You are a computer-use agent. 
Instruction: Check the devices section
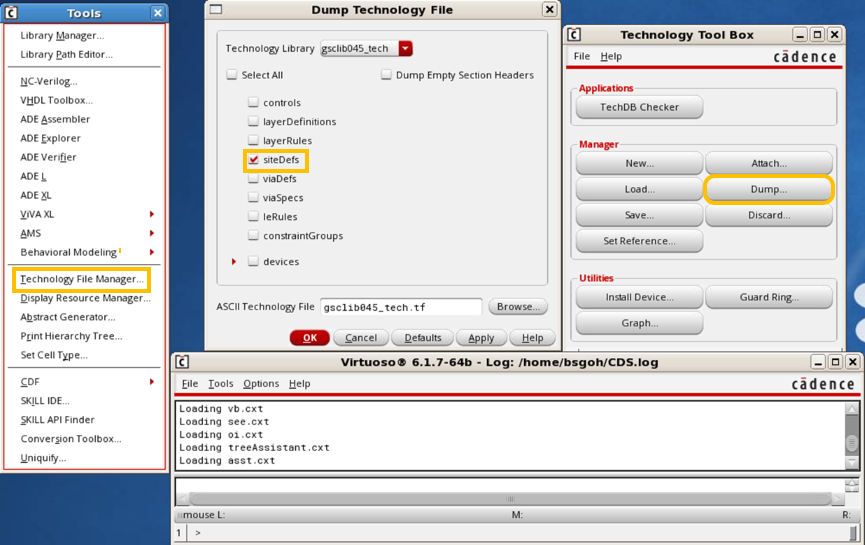click(253, 261)
